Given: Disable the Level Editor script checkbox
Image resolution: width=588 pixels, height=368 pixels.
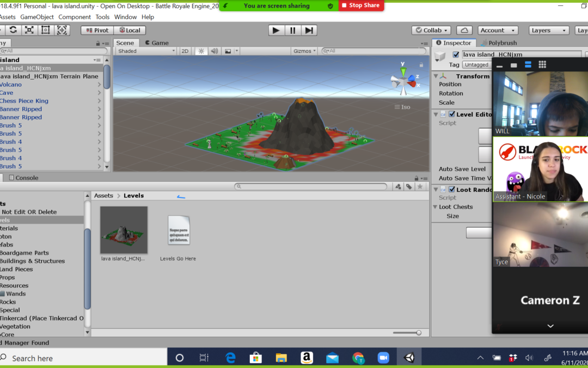Looking at the screenshot, I should pyautogui.click(x=451, y=114).
